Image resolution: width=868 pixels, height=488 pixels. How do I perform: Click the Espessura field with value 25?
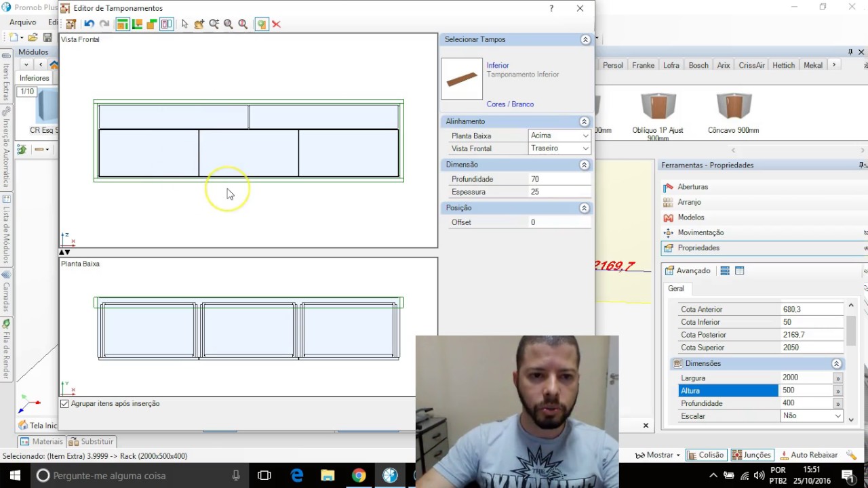tap(559, 192)
